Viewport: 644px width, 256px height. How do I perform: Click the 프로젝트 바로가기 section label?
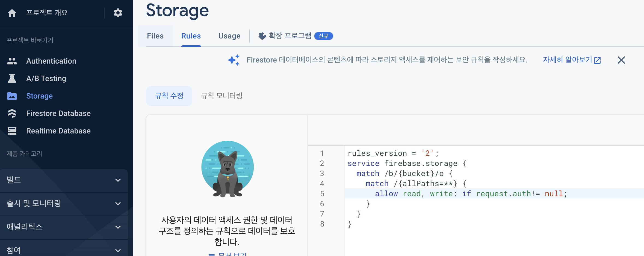pyautogui.click(x=30, y=40)
